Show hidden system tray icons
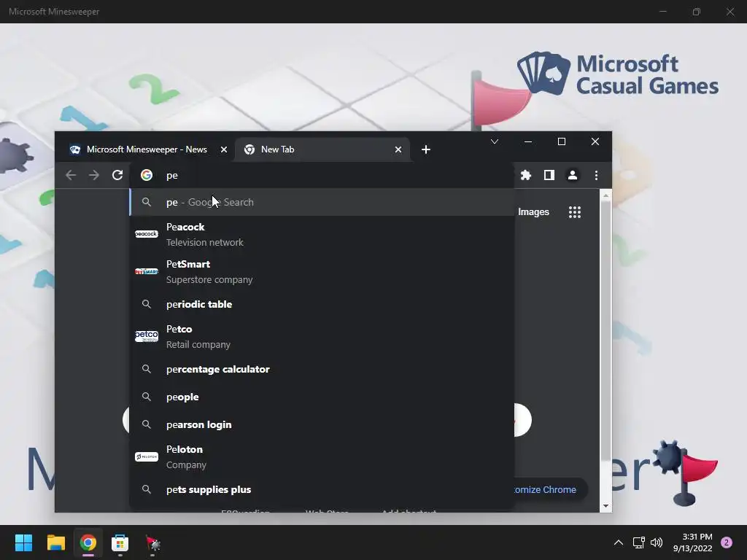 click(619, 542)
